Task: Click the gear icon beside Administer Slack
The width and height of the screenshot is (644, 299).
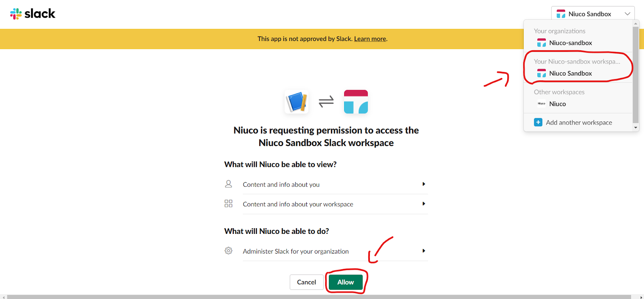Action: tap(228, 251)
